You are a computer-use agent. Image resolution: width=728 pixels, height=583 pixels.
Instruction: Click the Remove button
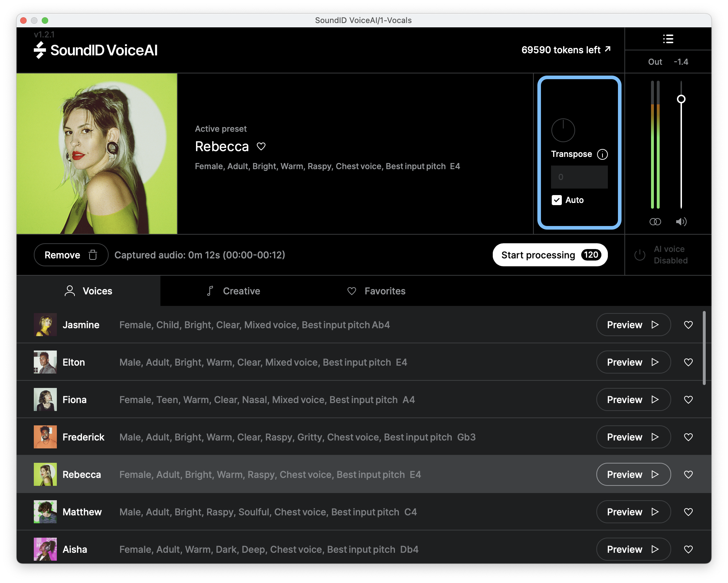[x=71, y=255]
